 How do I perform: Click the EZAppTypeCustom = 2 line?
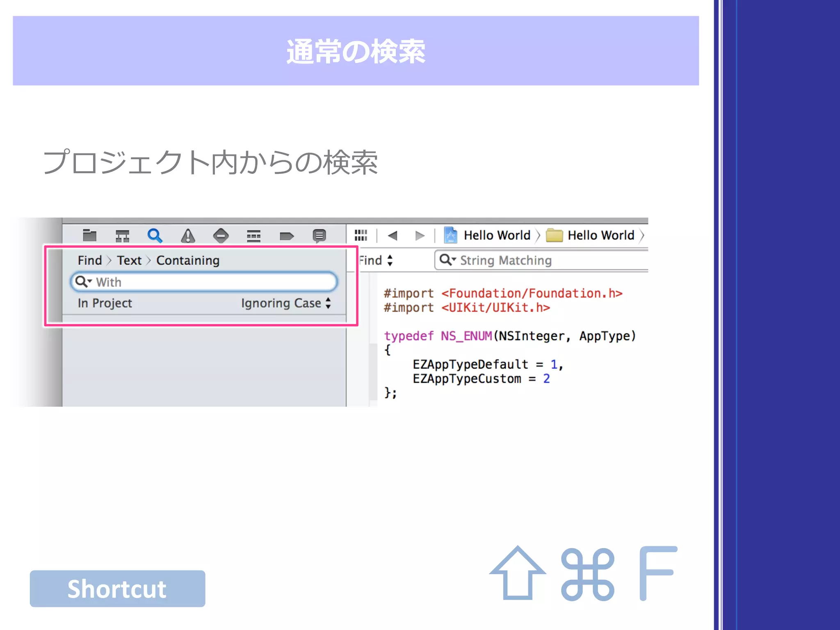pyautogui.click(x=481, y=379)
